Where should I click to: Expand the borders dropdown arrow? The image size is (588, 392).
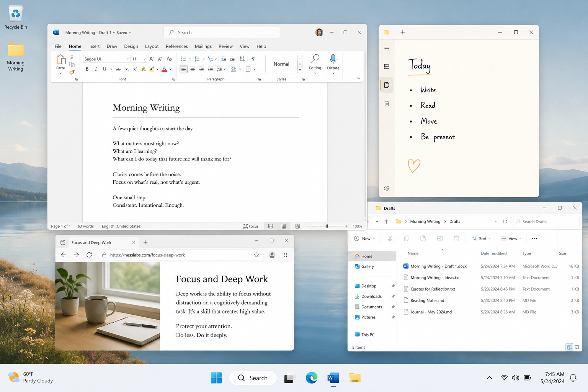(x=255, y=69)
